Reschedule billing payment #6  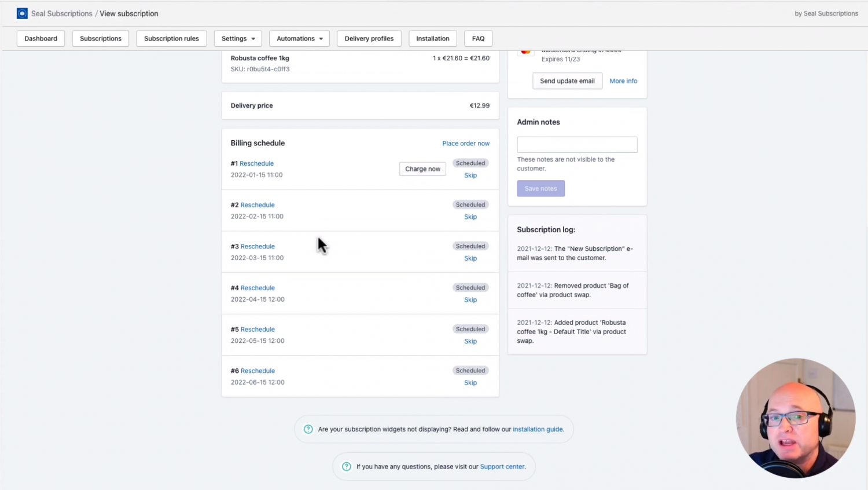[258, 370]
